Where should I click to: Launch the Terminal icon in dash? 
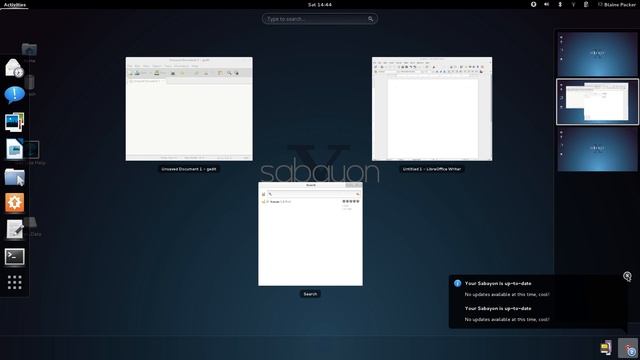[14, 257]
